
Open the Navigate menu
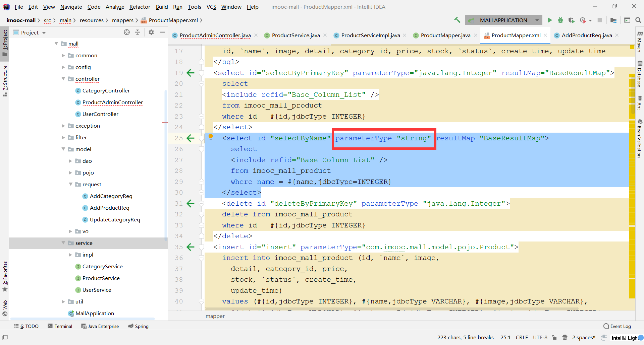coord(71,7)
